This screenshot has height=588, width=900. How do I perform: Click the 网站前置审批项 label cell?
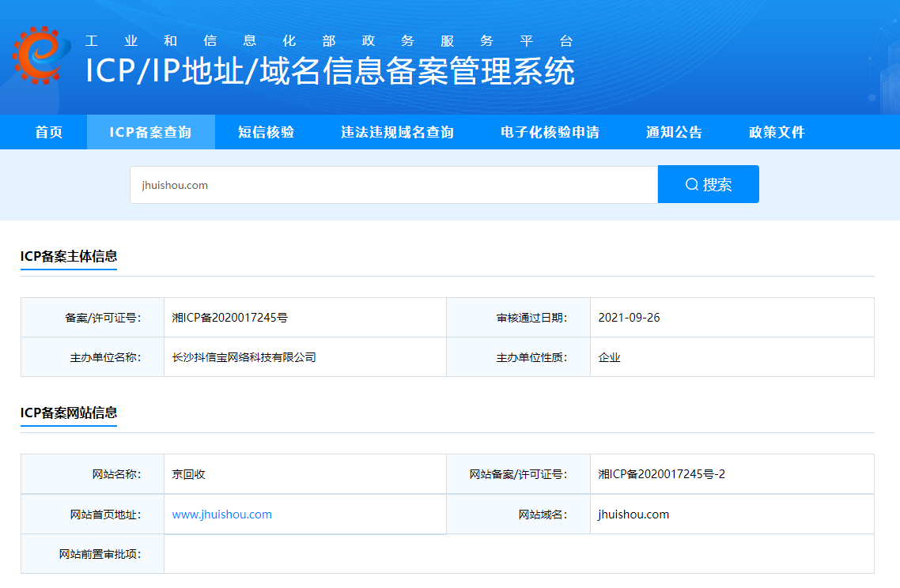tap(93, 554)
